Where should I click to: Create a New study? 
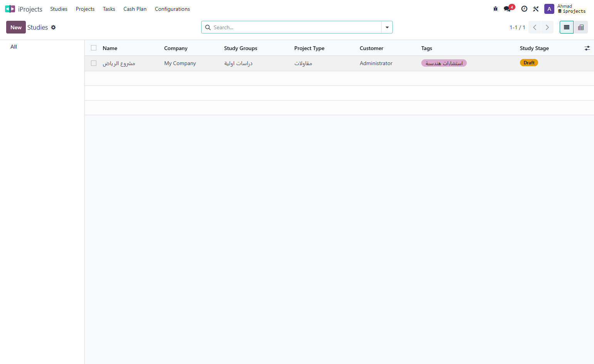(x=16, y=27)
